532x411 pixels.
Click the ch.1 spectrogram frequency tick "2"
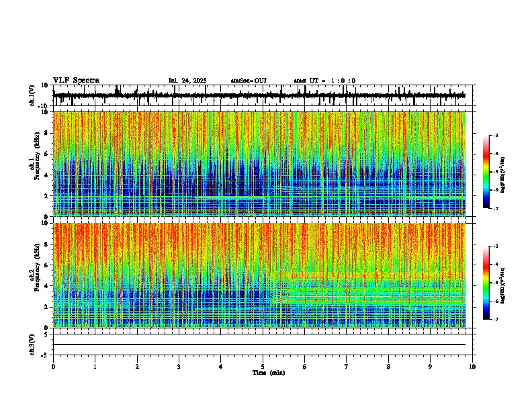47,195
